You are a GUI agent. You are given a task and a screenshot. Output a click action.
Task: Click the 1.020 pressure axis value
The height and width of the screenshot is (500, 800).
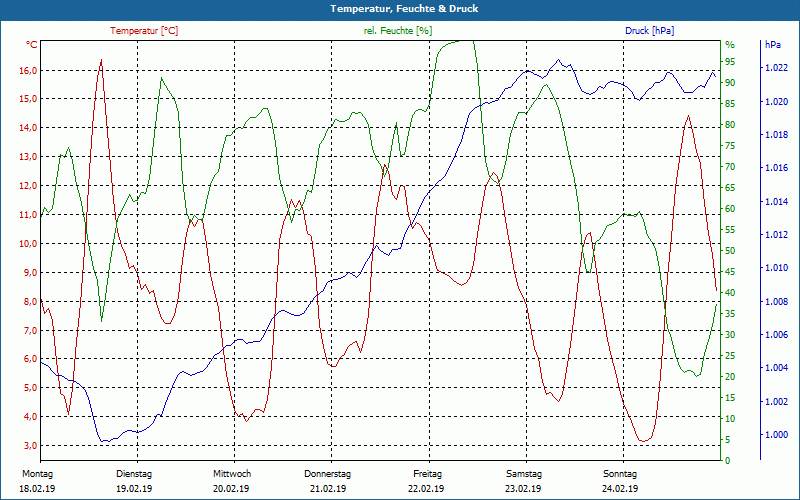click(776, 102)
